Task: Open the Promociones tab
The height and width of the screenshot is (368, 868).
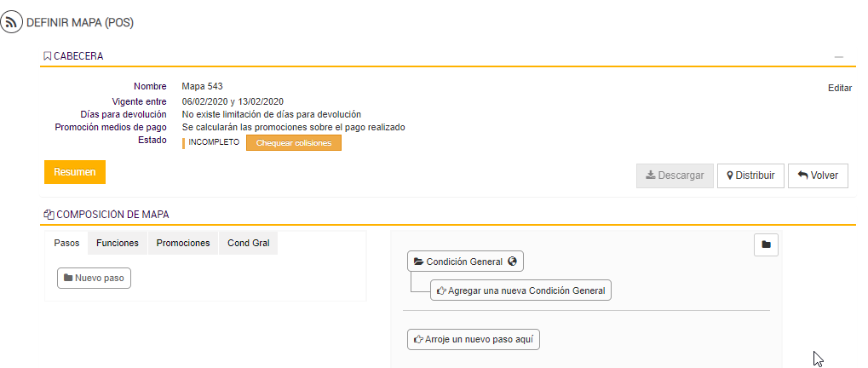Action: click(x=182, y=243)
